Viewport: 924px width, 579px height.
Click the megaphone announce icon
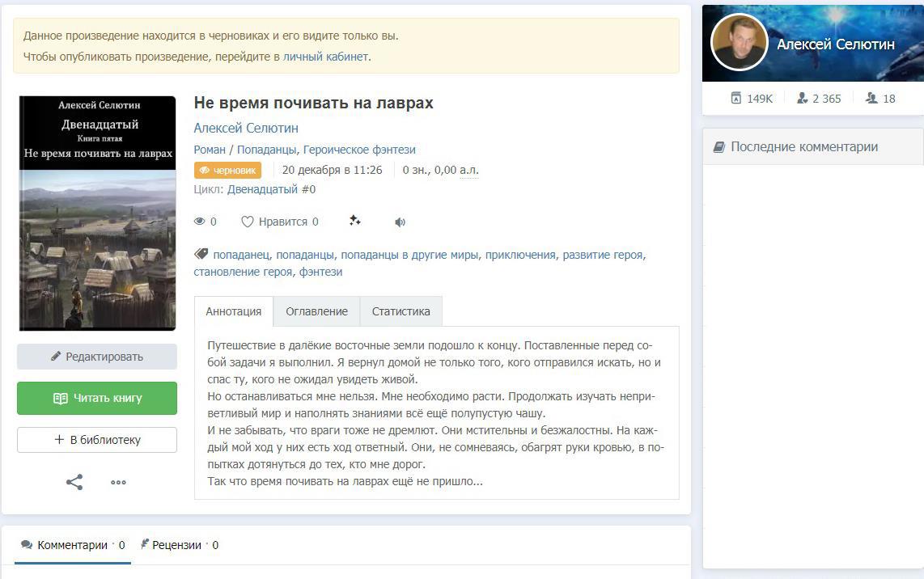pos(401,222)
